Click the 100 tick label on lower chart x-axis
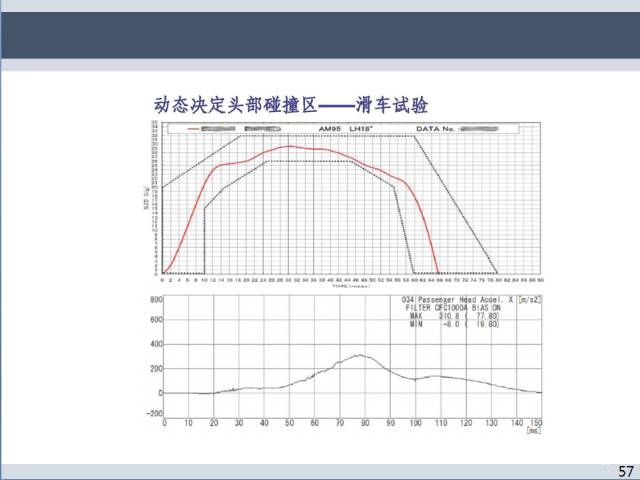The image size is (640, 480). pos(416,423)
